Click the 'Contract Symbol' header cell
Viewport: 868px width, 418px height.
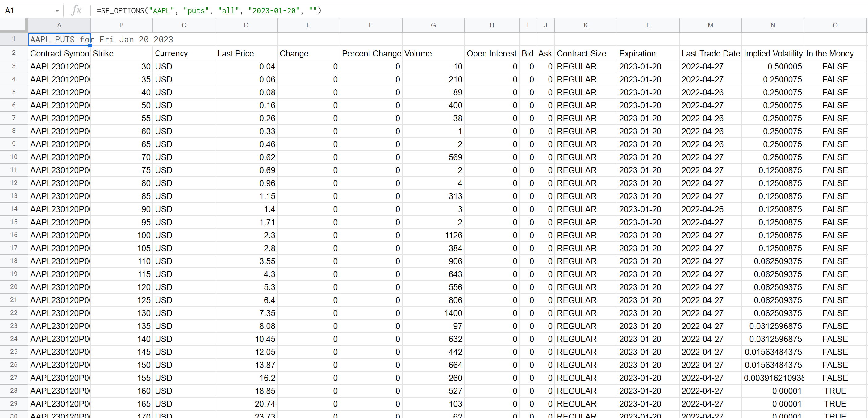(x=59, y=53)
